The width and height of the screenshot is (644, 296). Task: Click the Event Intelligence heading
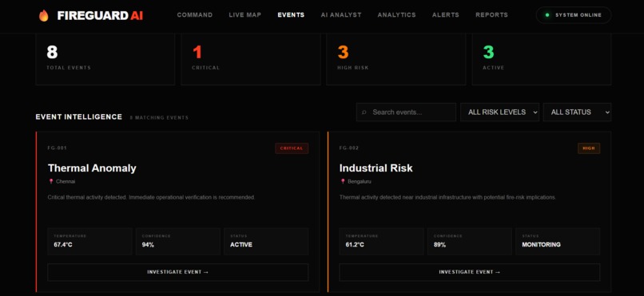79,116
